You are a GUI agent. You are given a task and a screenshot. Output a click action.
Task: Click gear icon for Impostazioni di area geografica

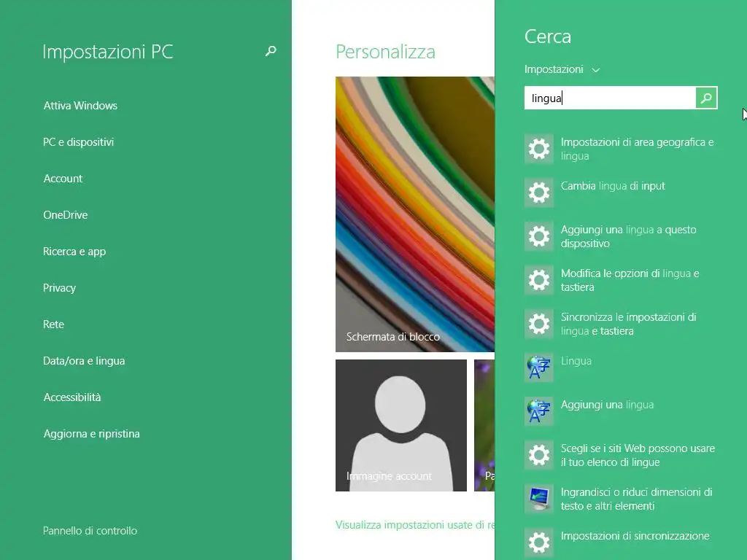click(x=539, y=149)
